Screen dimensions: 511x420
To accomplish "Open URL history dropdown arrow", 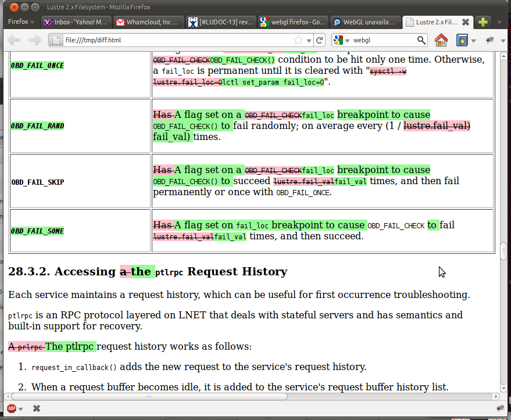I will pyautogui.click(x=309, y=40).
